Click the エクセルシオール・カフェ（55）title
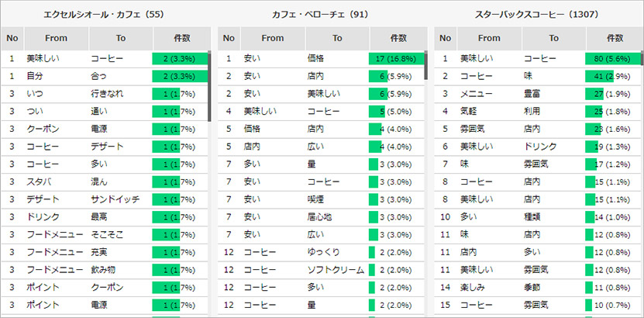Viewport: 644px width, 318px height. (x=104, y=15)
